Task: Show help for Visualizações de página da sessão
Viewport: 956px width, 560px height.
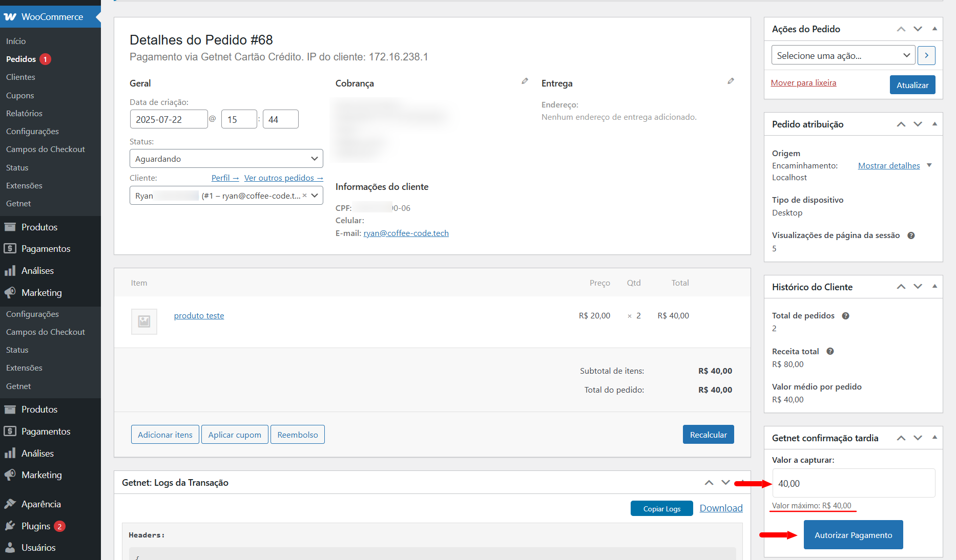Action: click(911, 235)
